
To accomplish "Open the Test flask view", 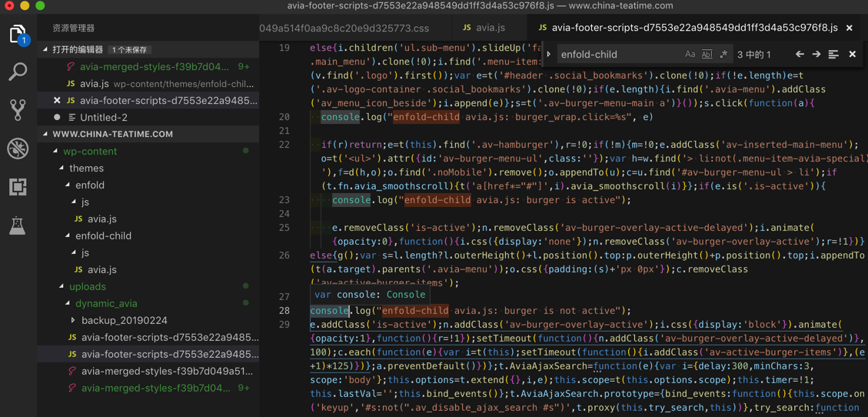I will click(18, 225).
